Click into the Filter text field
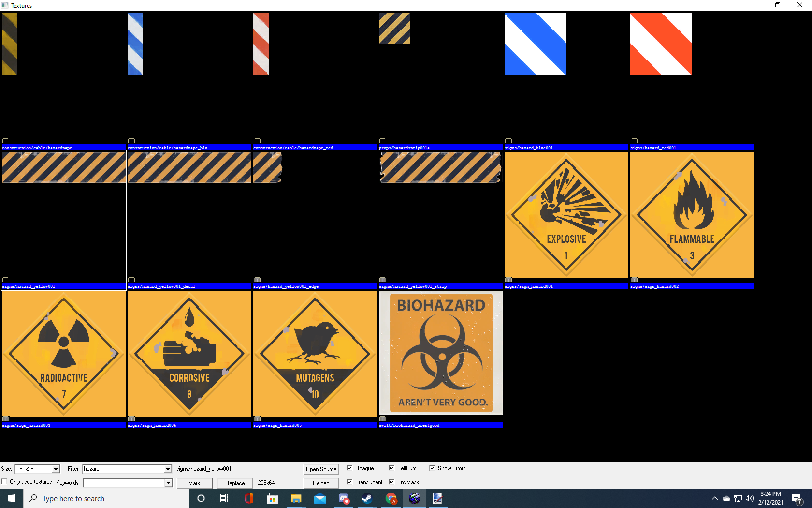 pyautogui.click(x=124, y=469)
